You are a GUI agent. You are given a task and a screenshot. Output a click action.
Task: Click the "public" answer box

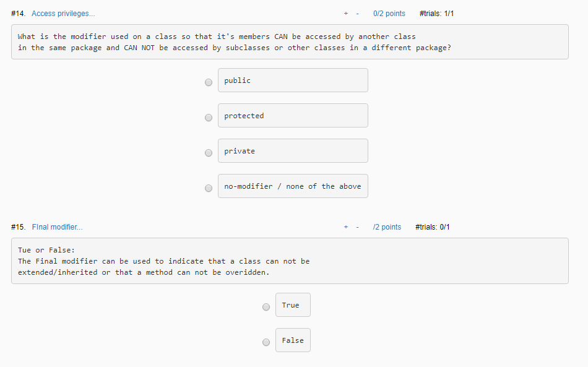pos(292,80)
